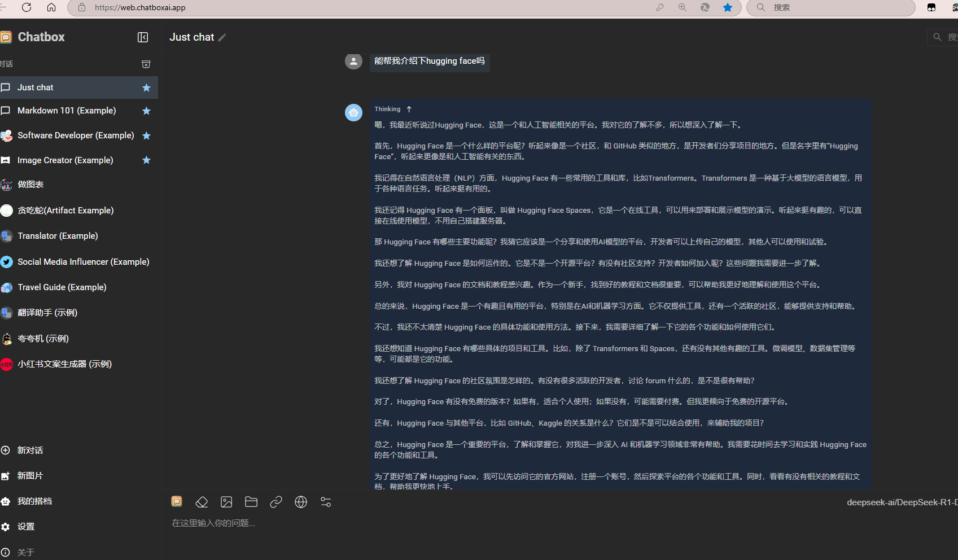
Task: Start a new chat with 新对话
Action: [x=78, y=450]
